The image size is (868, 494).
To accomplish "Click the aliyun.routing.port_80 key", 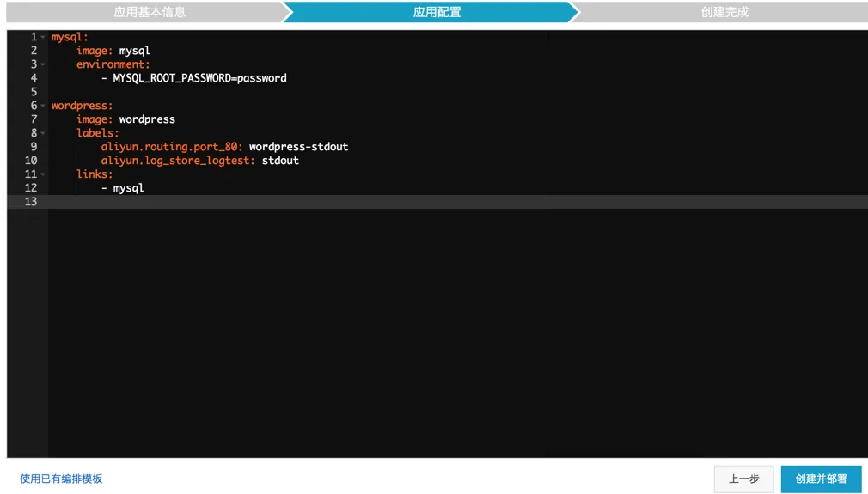I will tap(172, 147).
